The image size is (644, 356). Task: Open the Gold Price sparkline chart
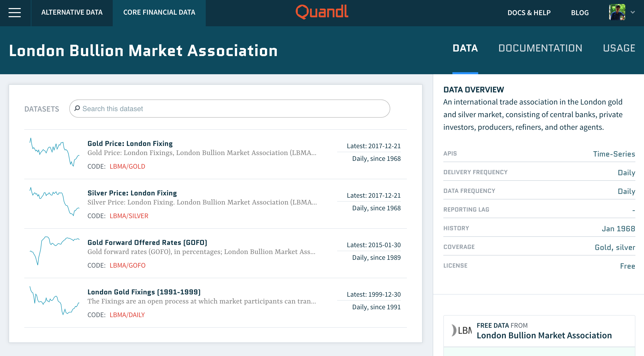coord(54,152)
